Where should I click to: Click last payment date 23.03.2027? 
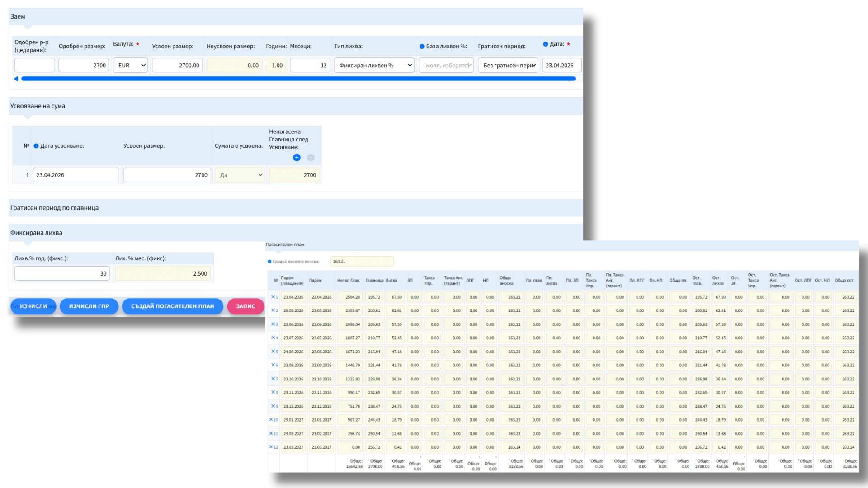[x=293, y=447]
